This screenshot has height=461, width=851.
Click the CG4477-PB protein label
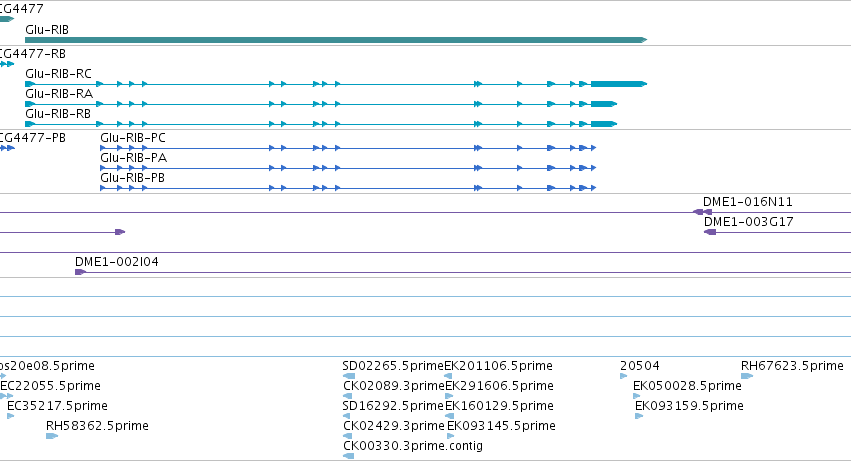click(x=33, y=138)
